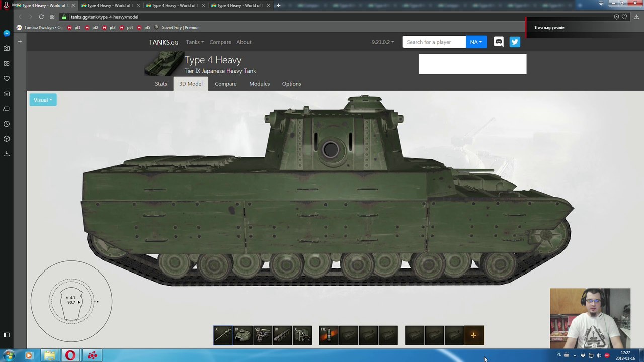Open the Tomasz Kwidzyn bookmark
644x362 pixels.
click(x=40, y=28)
